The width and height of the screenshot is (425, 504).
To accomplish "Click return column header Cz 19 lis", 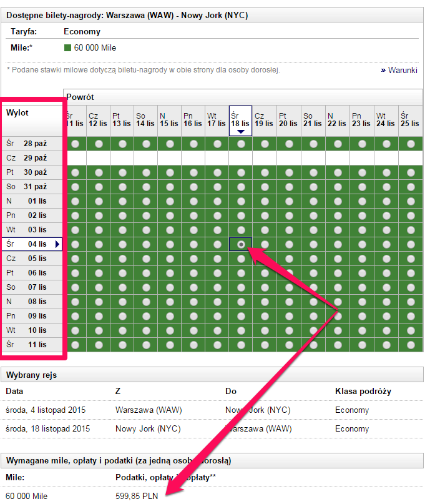I will (264, 120).
